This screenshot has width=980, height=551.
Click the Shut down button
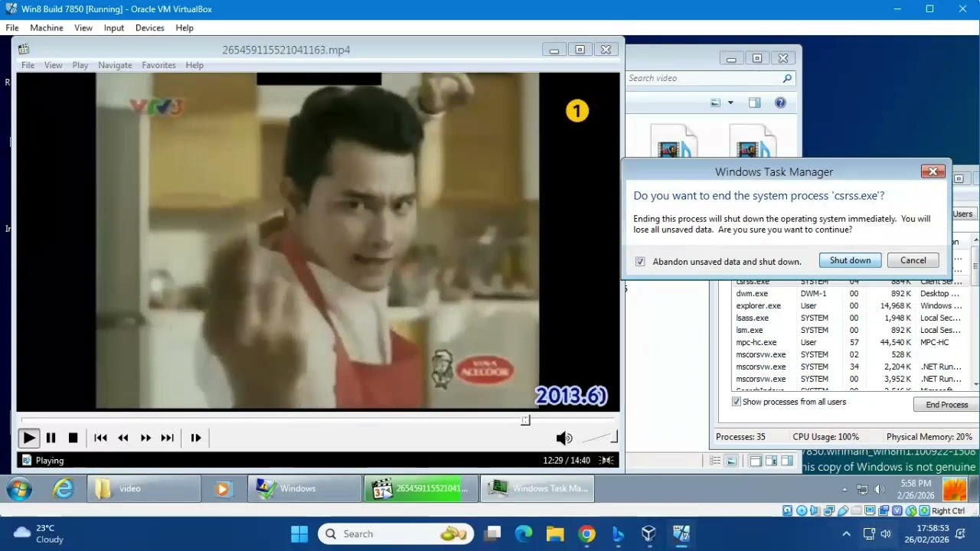click(x=850, y=260)
